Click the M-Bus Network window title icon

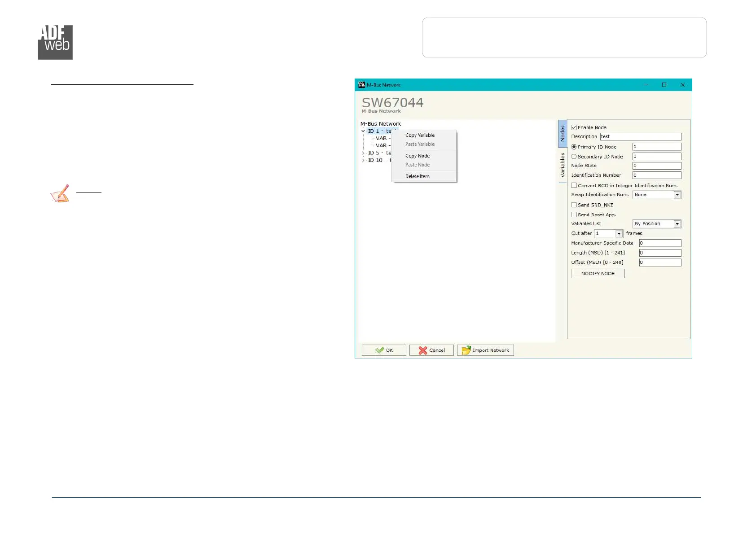(361, 85)
